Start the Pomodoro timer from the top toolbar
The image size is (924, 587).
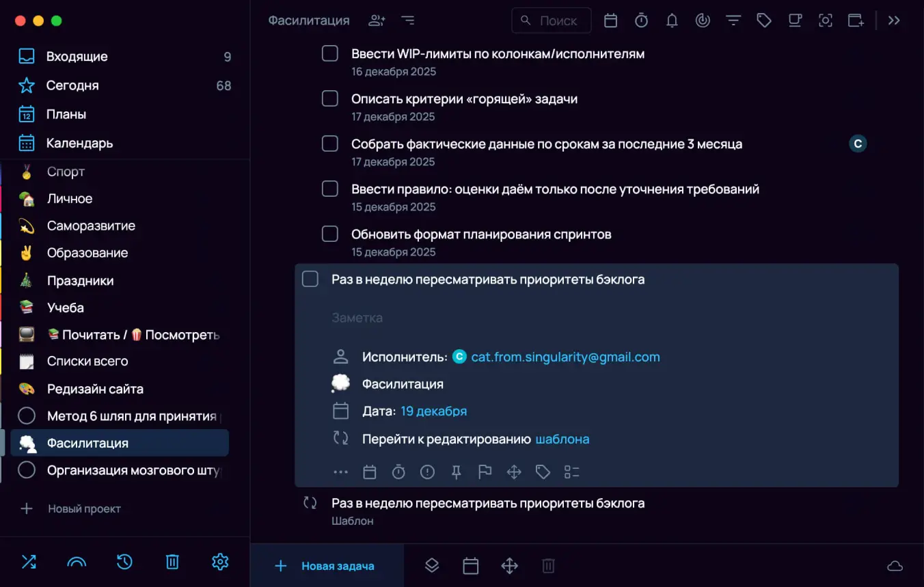coord(641,20)
